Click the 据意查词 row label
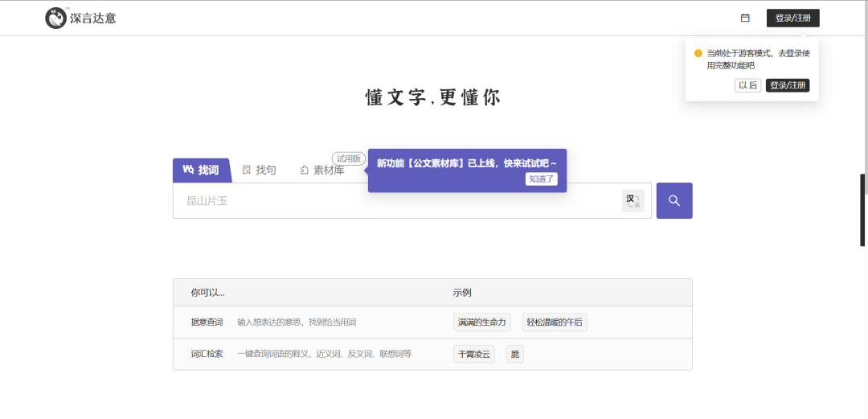The width and height of the screenshot is (868, 419). [207, 322]
